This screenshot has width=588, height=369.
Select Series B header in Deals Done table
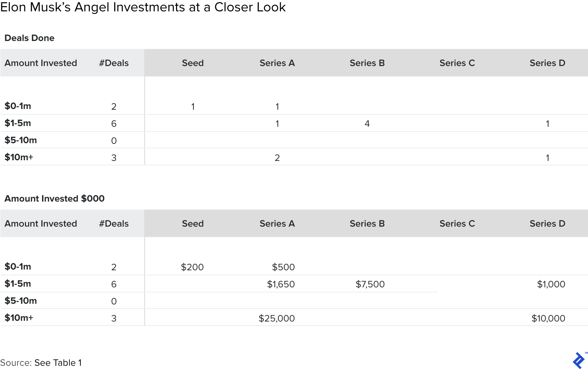point(367,63)
